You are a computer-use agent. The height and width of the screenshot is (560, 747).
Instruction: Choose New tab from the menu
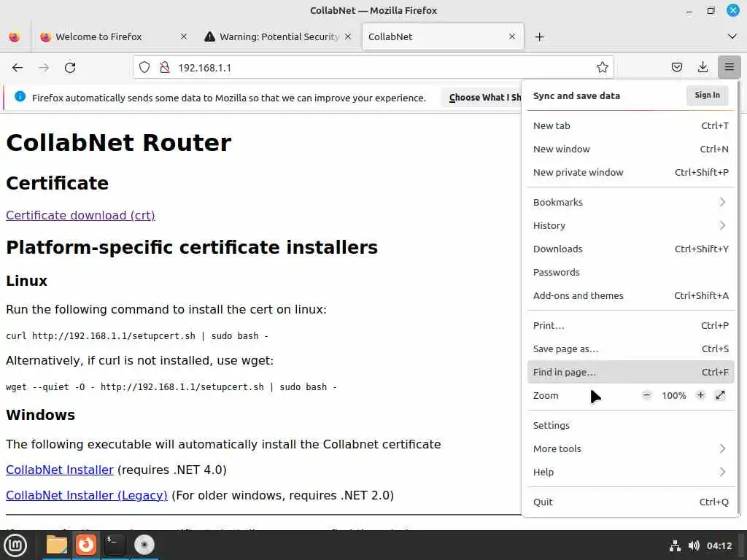click(631, 125)
